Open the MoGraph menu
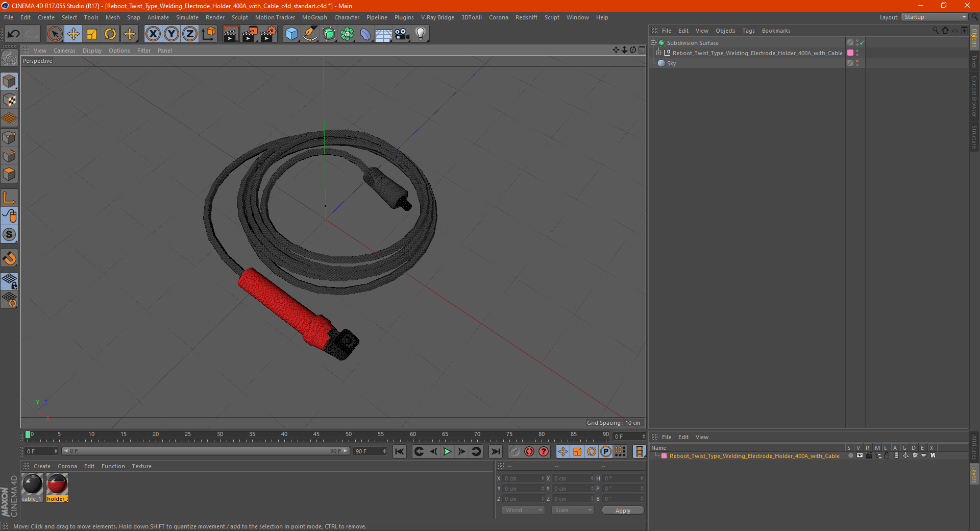 point(314,17)
